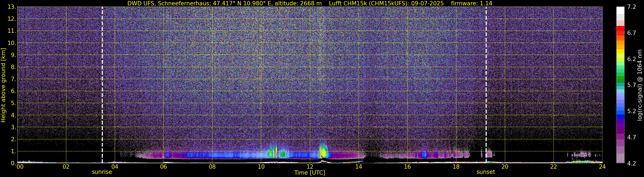Click the colorbar value 7.2
The height and width of the screenshot is (177, 644).
632,7
